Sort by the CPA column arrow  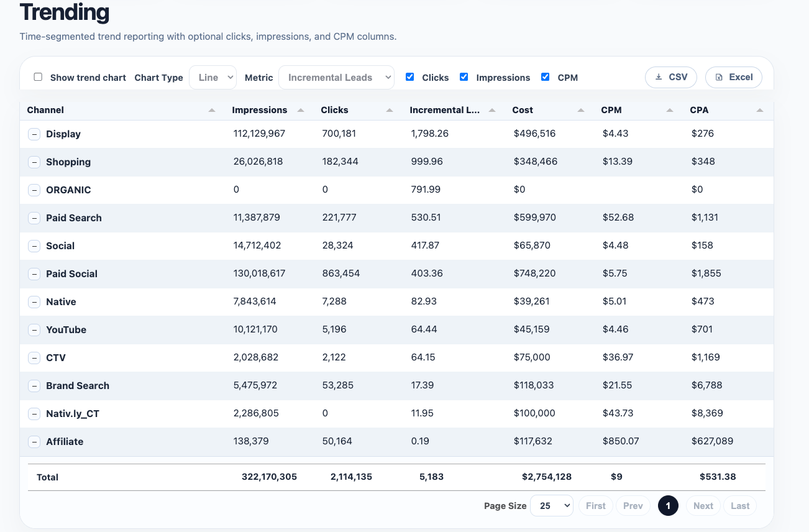pos(760,110)
